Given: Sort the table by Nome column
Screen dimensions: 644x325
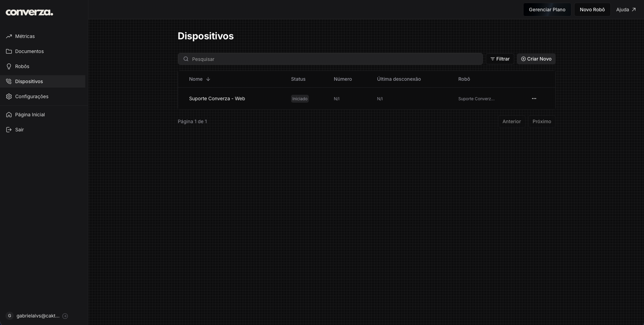Looking at the screenshot, I should pyautogui.click(x=200, y=79).
